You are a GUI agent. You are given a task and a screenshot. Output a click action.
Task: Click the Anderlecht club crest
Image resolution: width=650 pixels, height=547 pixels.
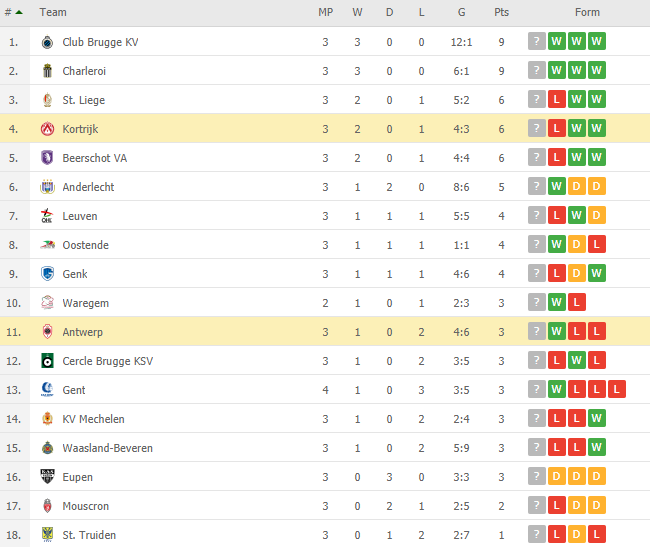47,187
